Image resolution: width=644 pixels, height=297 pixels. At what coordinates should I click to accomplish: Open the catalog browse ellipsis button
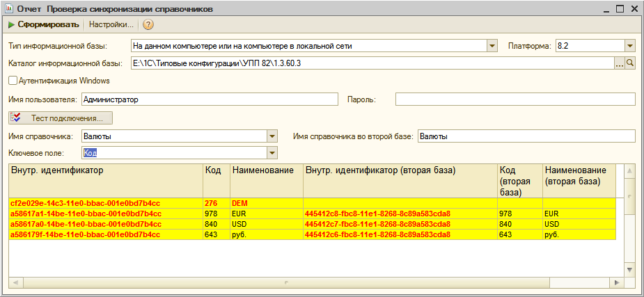click(620, 63)
